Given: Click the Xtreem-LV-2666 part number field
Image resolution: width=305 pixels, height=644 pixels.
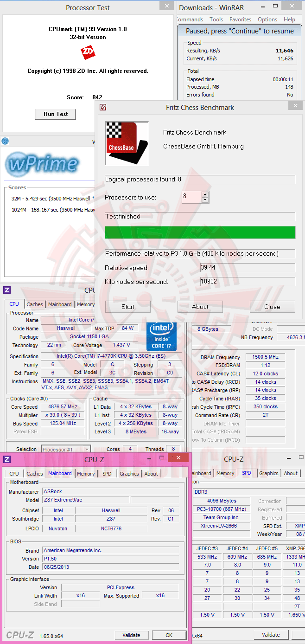Looking at the screenshot, I should tap(222, 526).
